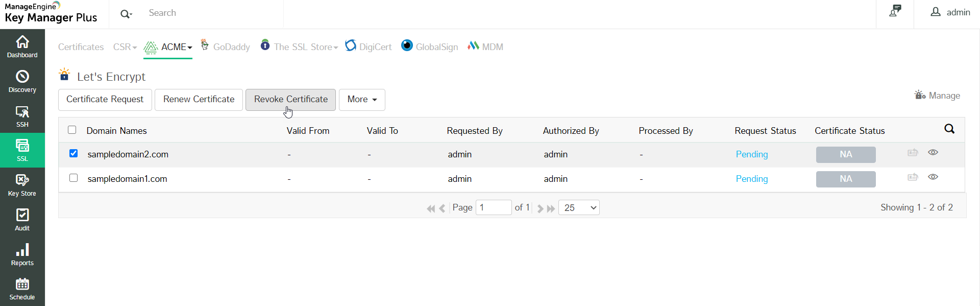Switch to the DigiCert tab
Viewport: 980px width, 306px height.
click(369, 47)
